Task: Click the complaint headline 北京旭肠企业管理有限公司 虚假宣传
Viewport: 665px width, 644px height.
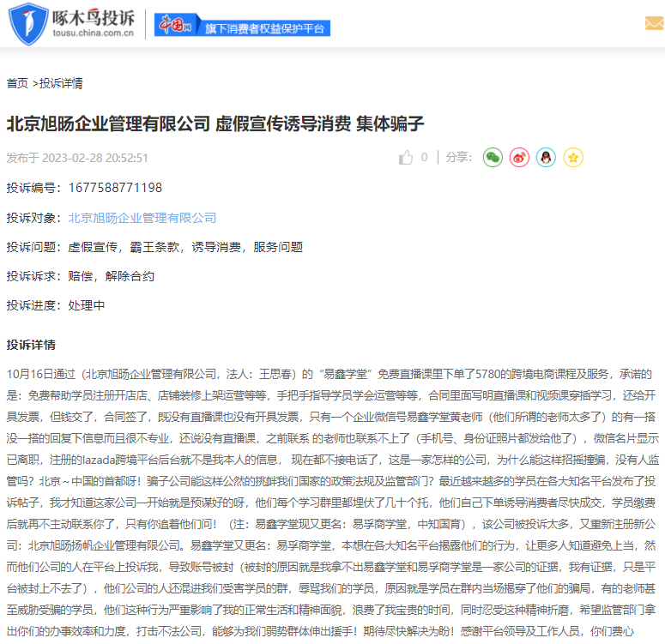Action: coord(215,123)
